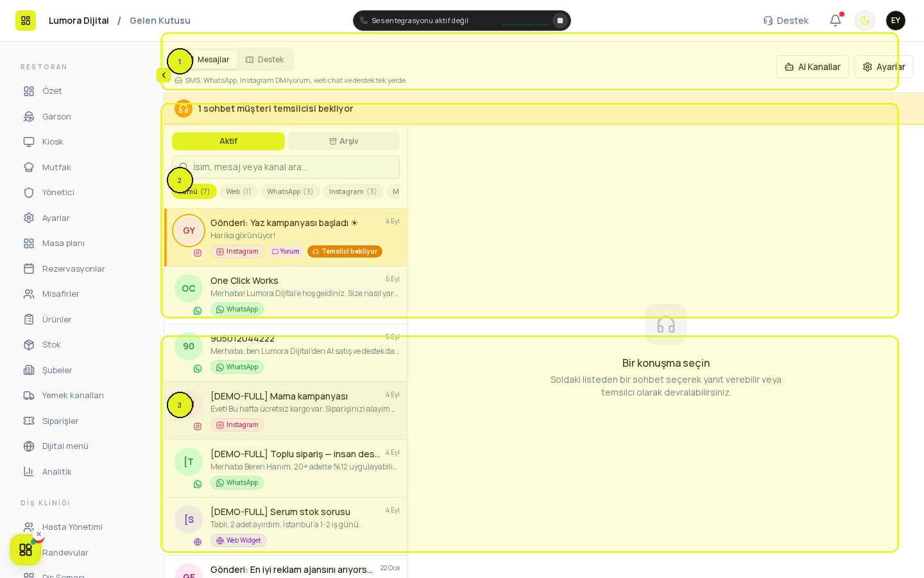Filter conversations by Instagram (3)
The image size is (924, 578).
pyautogui.click(x=353, y=191)
